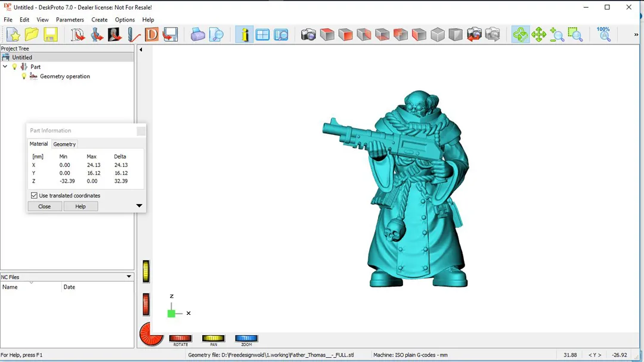
Task: Toggle the lightbulb next to Geometry operation
Action: click(x=24, y=76)
